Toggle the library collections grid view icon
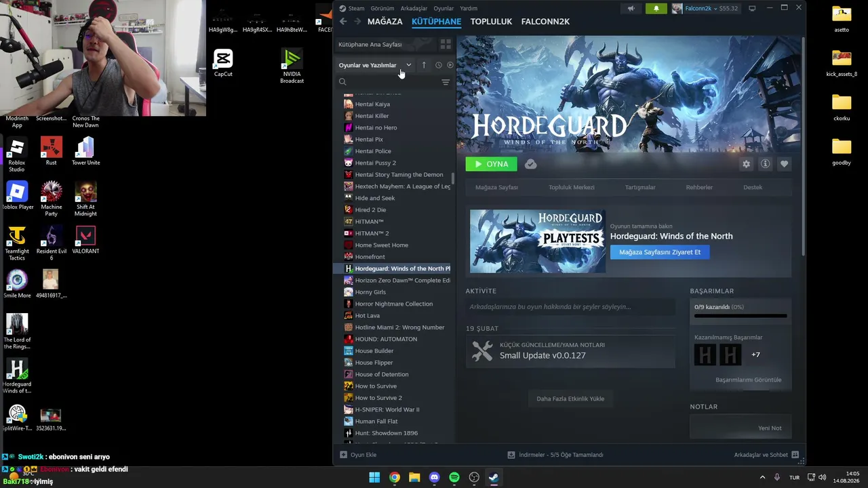Screen dimensions: 868x488 [446, 44]
